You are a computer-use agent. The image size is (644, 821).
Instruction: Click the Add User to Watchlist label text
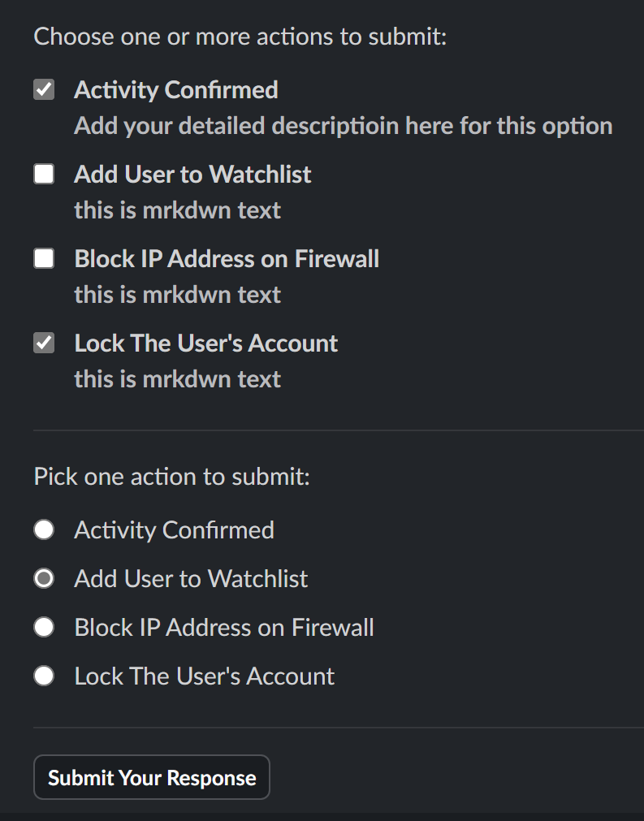click(x=192, y=174)
